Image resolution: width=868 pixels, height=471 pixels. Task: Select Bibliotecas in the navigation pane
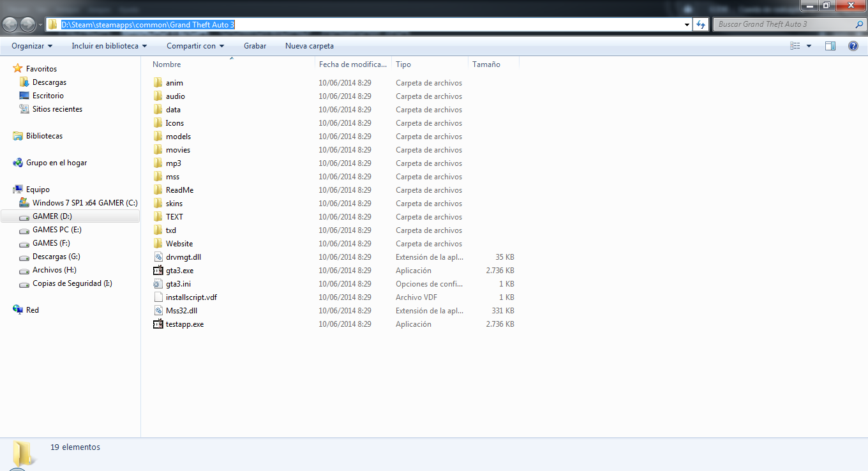coord(44,136)
